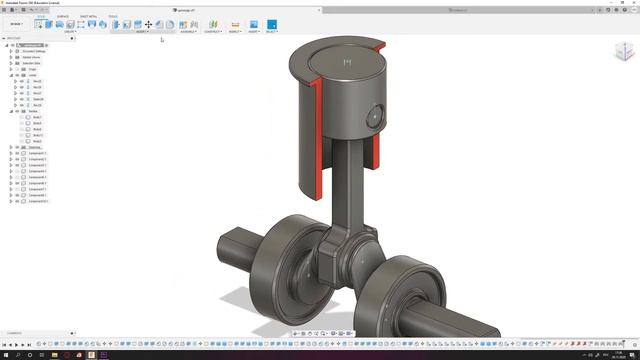Toggle visibility eye of Bodies folder
The image size is (640, 360).
(18, 111)
